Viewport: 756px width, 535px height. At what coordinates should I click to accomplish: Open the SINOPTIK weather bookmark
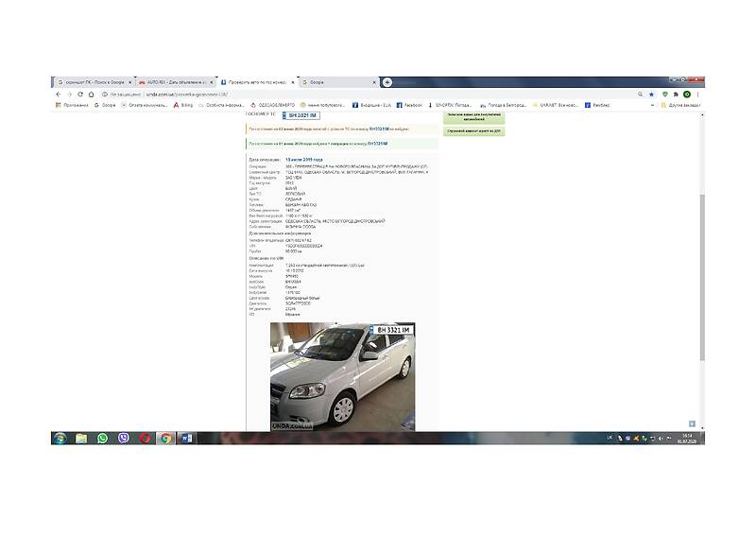[450, 105]
